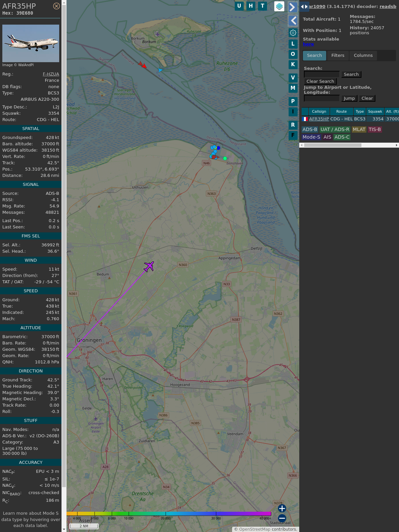399x532 pixels.
Task: Select the purple aircraft icon near Bedum
Action: [149, 266]
